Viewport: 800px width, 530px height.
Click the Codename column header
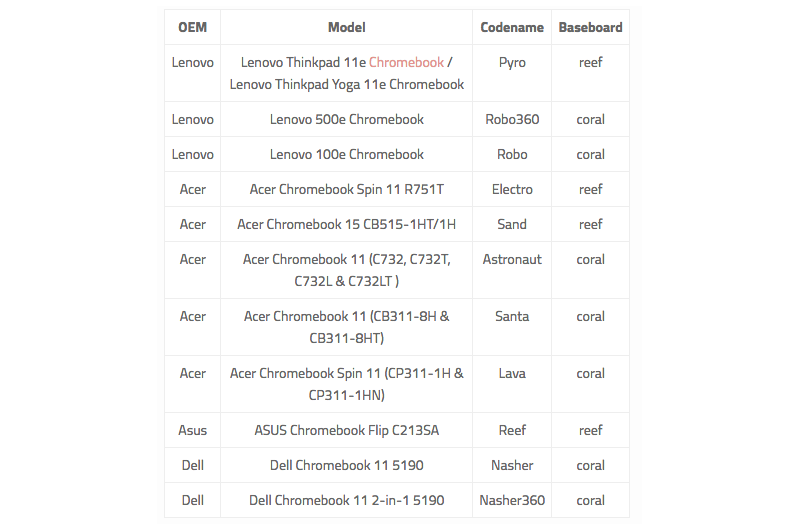pyautogui.click(x=512, y=27)
